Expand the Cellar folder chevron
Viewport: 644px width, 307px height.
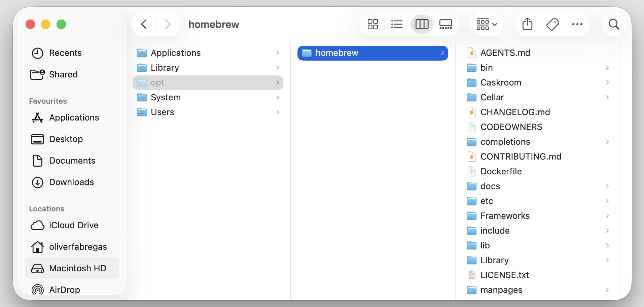click(607, 97)
